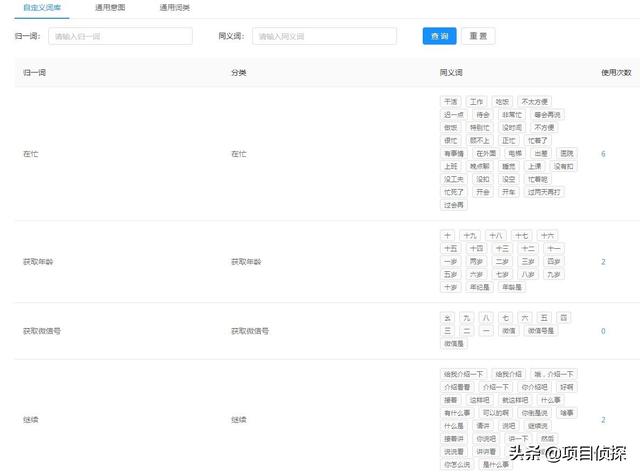Click the 你怎么说 synonym tag

(x=457, y=464)
